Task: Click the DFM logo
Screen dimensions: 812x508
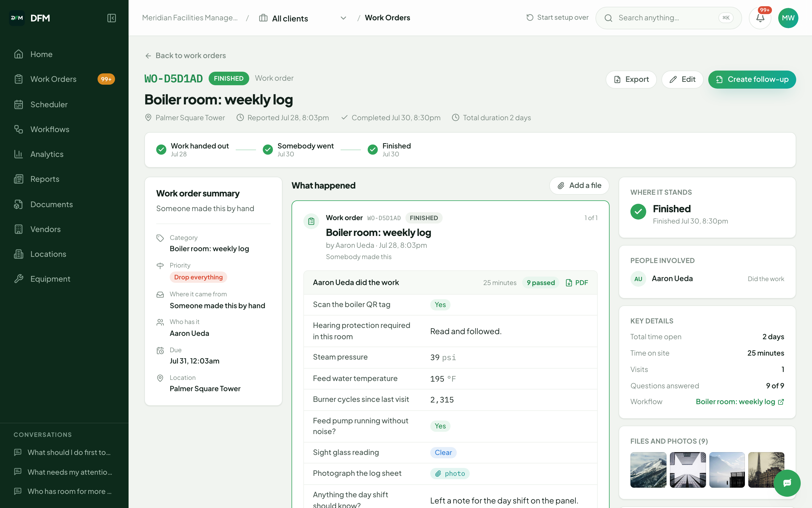Action: click(17, 18)
